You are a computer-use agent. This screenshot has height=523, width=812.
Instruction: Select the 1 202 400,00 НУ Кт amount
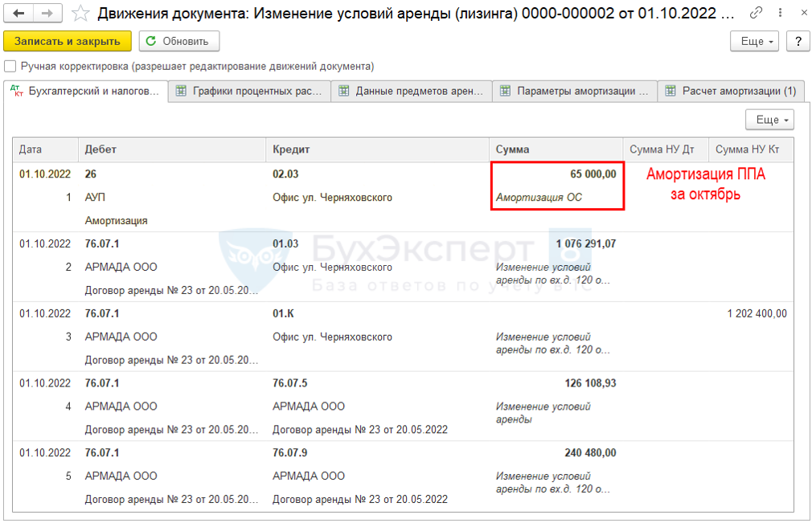click(x=757, y=313)
